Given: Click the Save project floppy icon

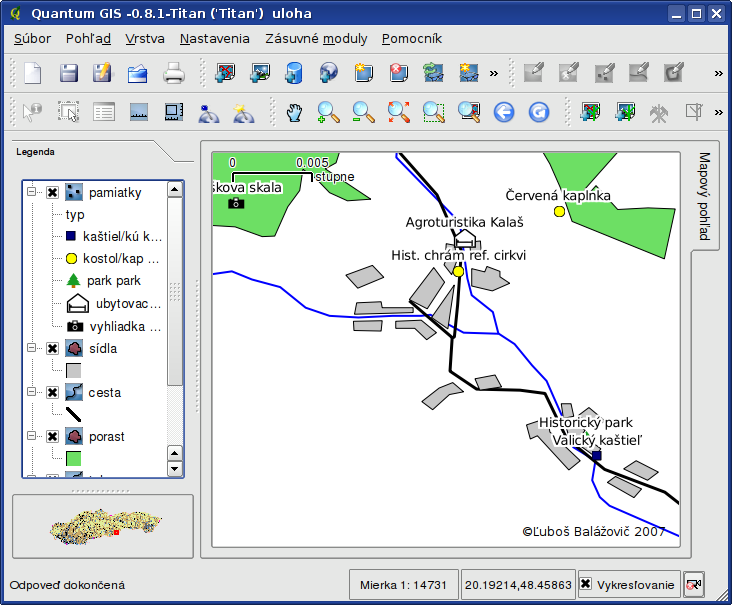Looking at the screenshot, I should [x=69, y=73].
